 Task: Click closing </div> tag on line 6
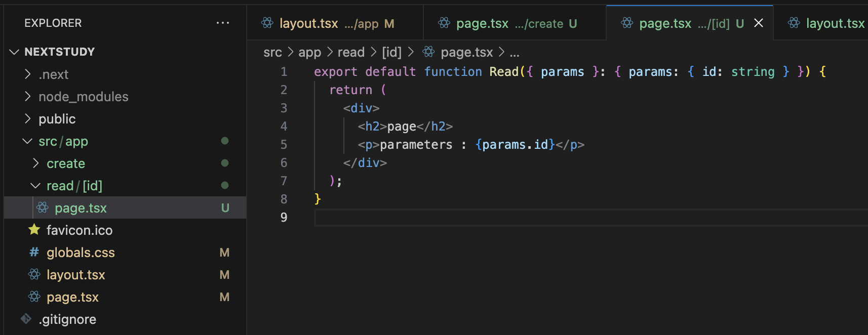(x=365, y=163)
